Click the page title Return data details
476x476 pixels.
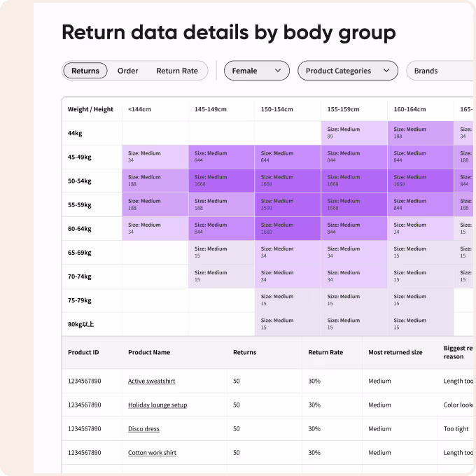point(229,32)
